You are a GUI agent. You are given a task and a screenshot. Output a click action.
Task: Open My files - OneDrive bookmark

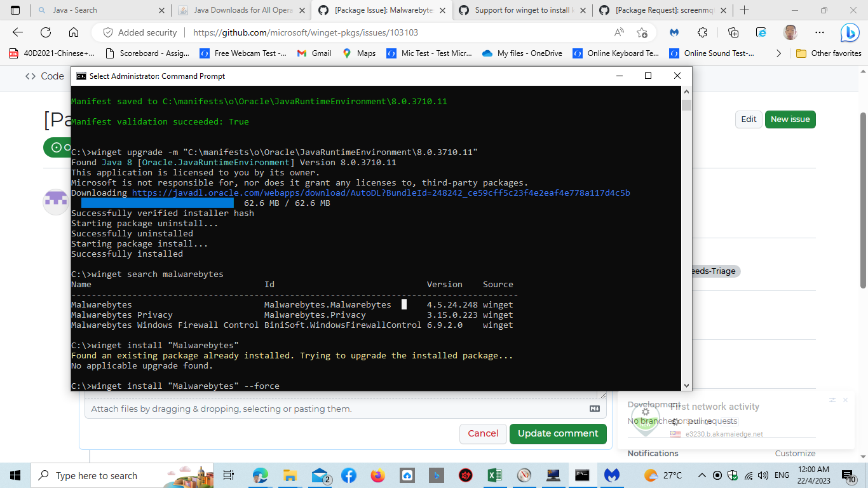pos(522,53)
